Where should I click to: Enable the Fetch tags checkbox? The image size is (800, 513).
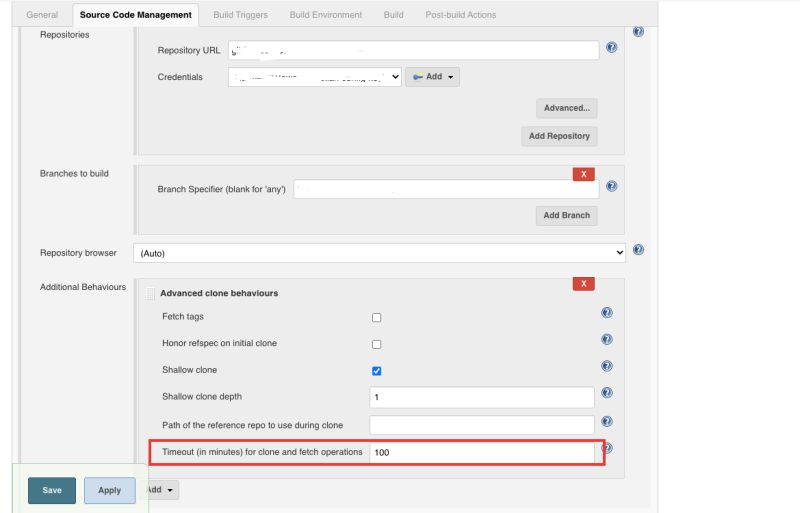pyautogui.click(x=377, y=317)
